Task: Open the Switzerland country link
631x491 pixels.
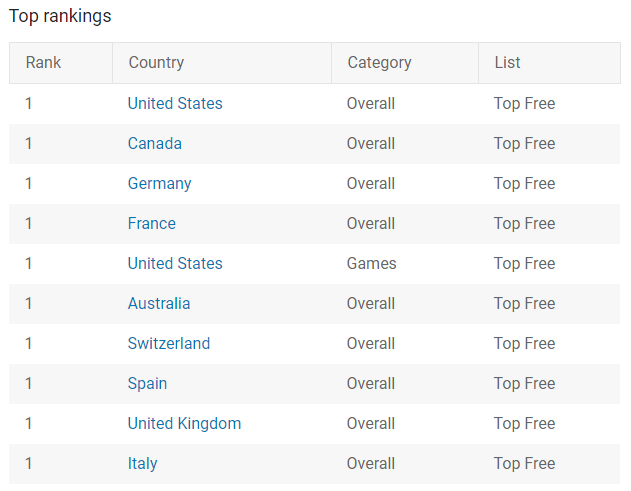Action: [x=169, y=343]
